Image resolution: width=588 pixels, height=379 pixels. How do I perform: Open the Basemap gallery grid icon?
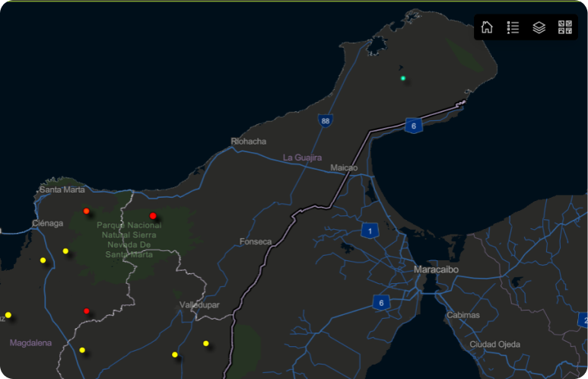564,27
